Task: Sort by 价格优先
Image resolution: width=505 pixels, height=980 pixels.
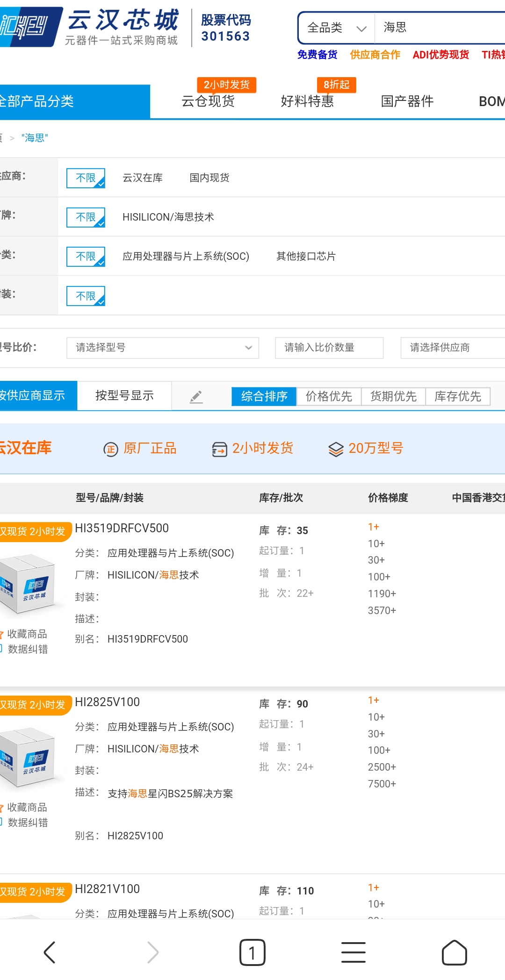Action: pos(329,397)
